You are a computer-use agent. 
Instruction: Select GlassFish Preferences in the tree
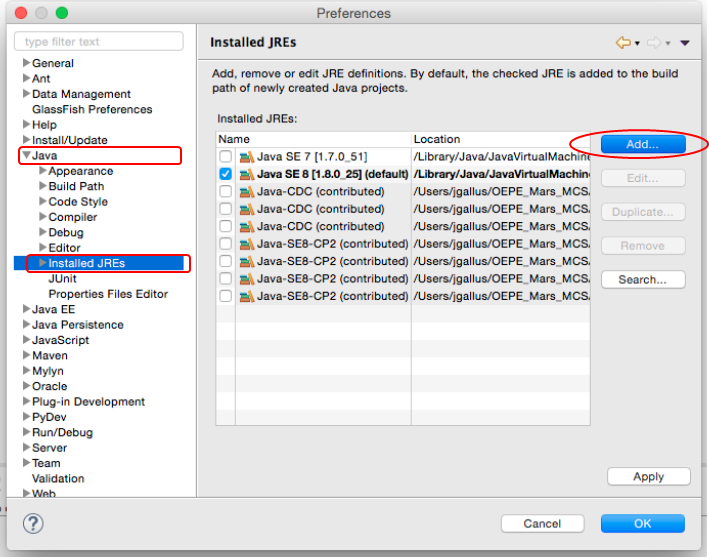pyautogui.click(x=92, y=109)
